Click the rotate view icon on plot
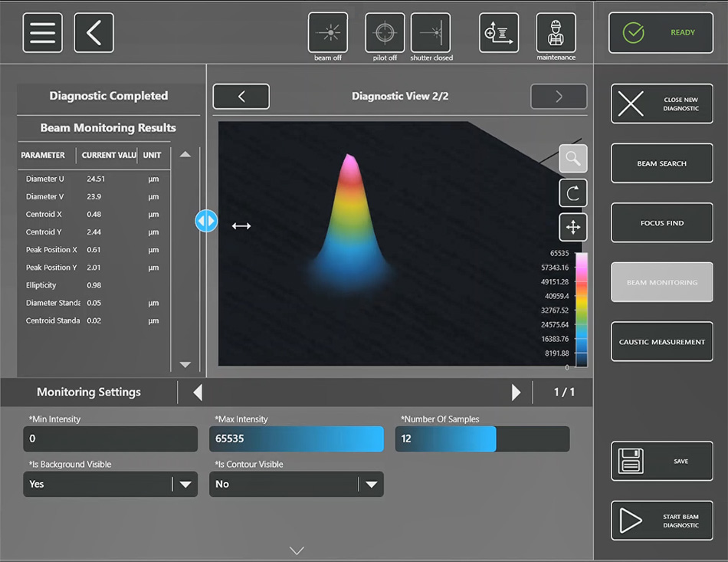Viewport: 728px width, 562px height. tap(572, 193)
